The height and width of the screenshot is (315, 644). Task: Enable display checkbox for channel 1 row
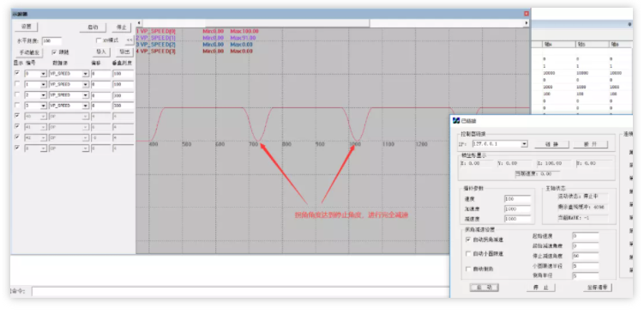[17, 84]
